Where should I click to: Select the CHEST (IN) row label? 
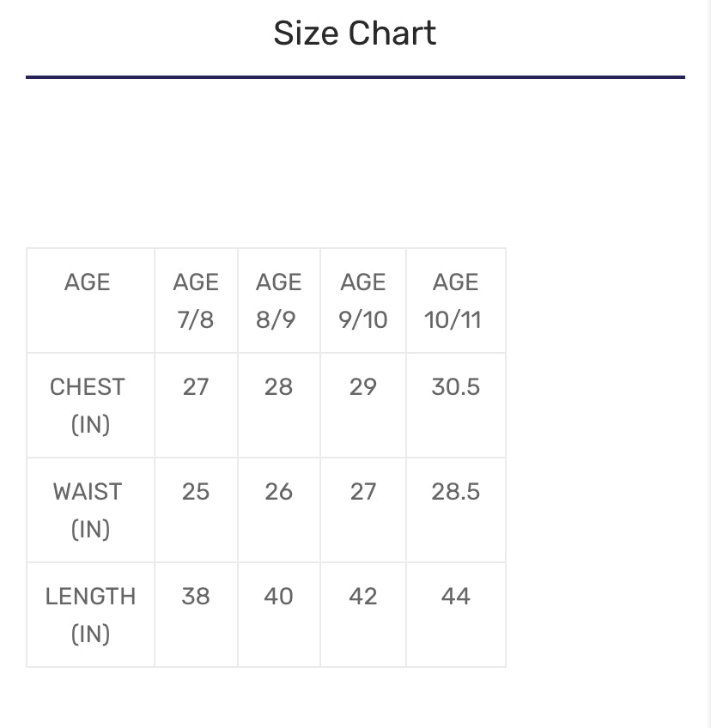(x=88, y=405)
